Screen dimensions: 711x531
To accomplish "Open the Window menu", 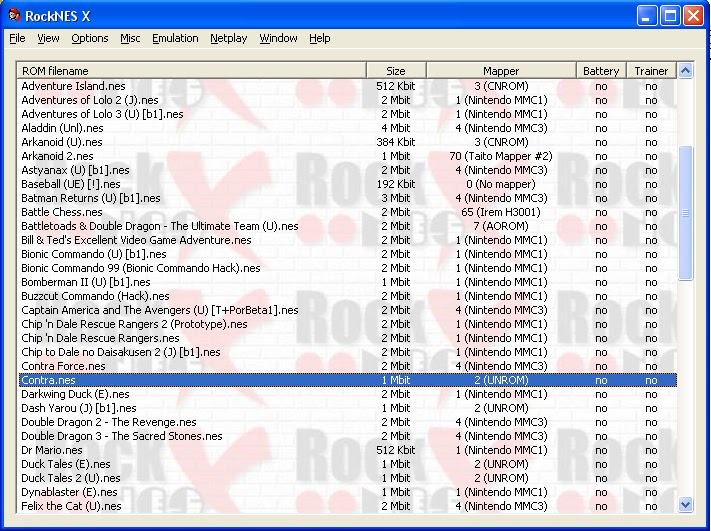I will pos(278,39).
